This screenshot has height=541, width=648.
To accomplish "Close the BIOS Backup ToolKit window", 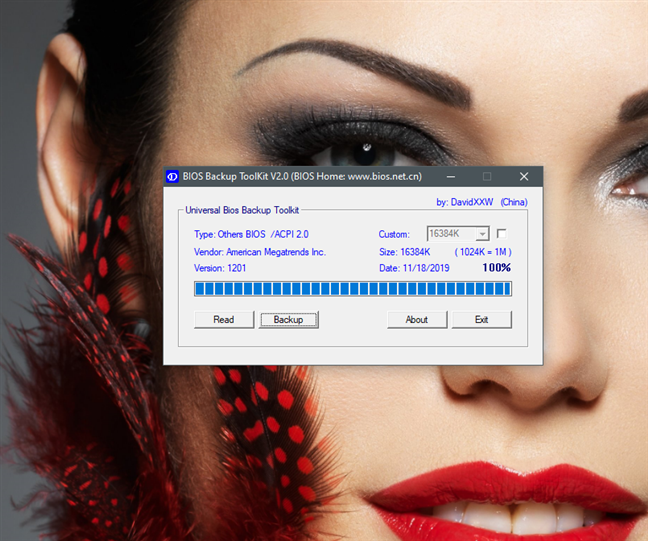I will pos(524,177).
